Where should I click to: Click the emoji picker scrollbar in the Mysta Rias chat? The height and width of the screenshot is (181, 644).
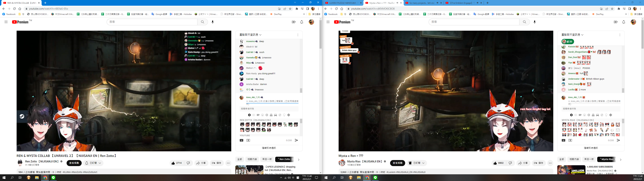pyautogui.click(x=623, y=121)
